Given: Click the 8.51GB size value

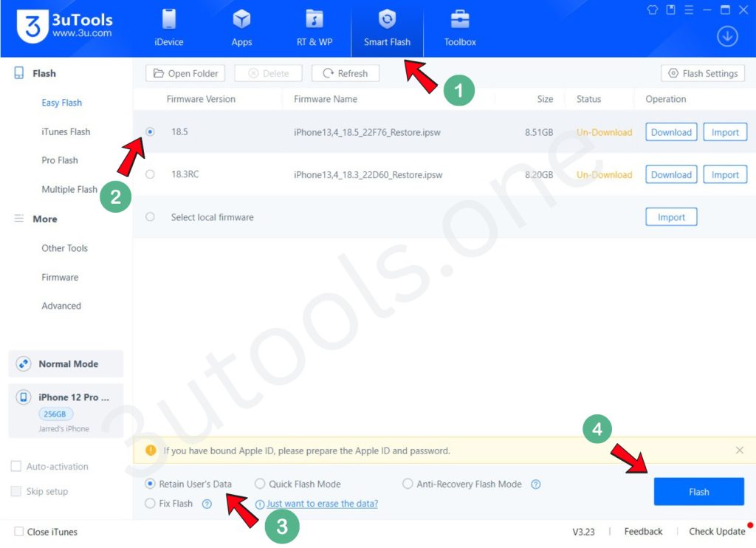Looking at the screenshot, I should pyautogui.click(x=539, y=132).
